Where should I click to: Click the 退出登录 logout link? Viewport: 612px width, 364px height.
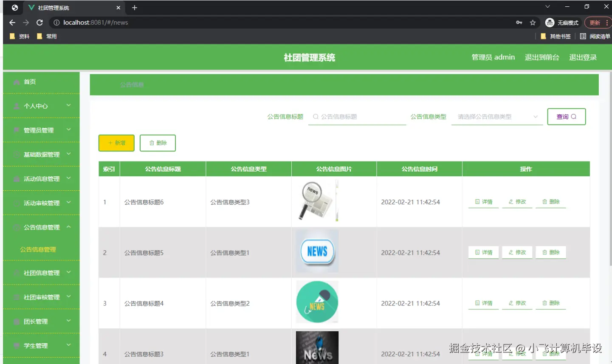pyautogui.click(x=583, y=57)
